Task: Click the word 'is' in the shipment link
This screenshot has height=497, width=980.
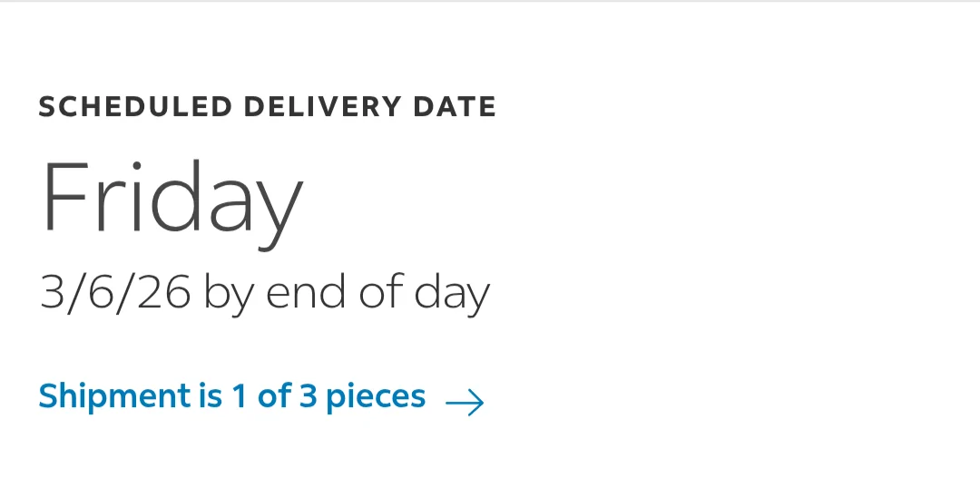Action: click(x=211, y=395)
